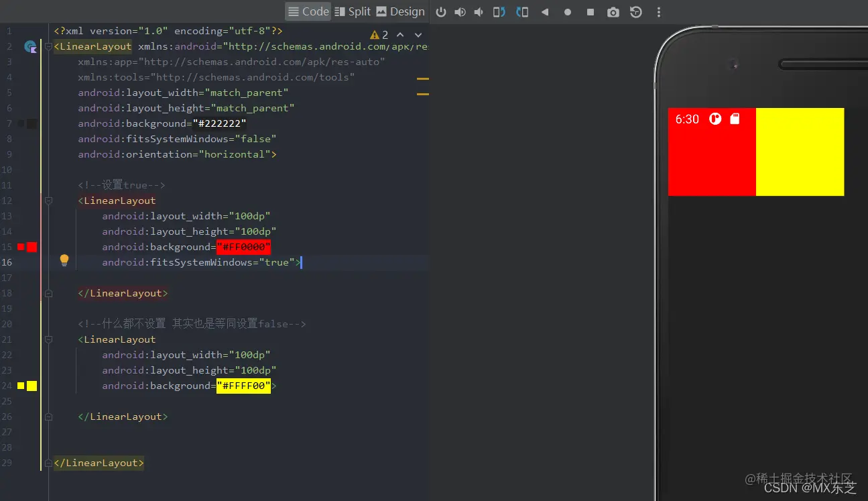
Task: Go to previous highlighted problem arrow
Action: [x=400, y=35]
